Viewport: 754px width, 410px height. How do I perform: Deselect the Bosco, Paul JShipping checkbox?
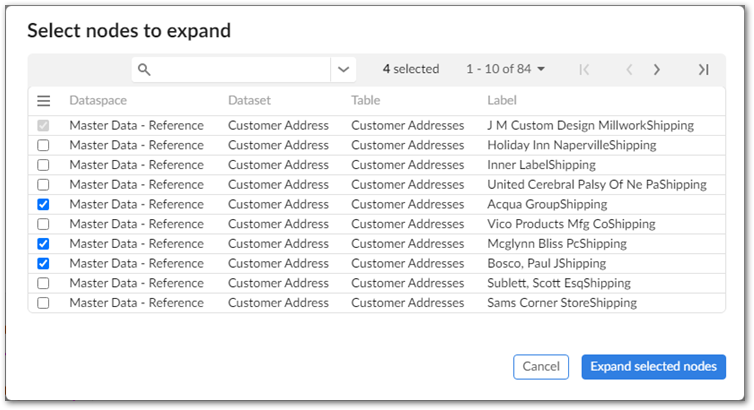(43, 264)
